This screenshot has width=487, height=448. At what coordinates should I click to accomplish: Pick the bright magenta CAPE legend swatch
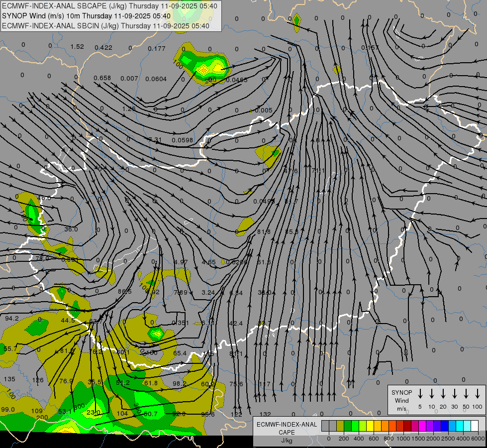click(x=422, y=426)
